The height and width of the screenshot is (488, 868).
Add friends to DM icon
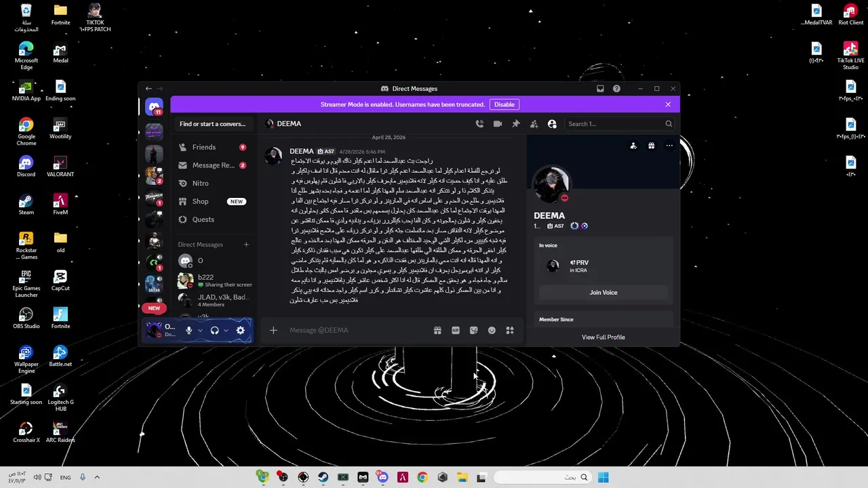[534, 124]
